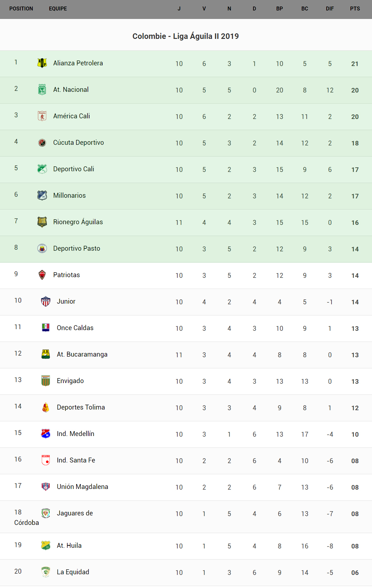372x588 pixels.
Task: Click the Millonarios team badge
Action: click(x=42, y=195)
